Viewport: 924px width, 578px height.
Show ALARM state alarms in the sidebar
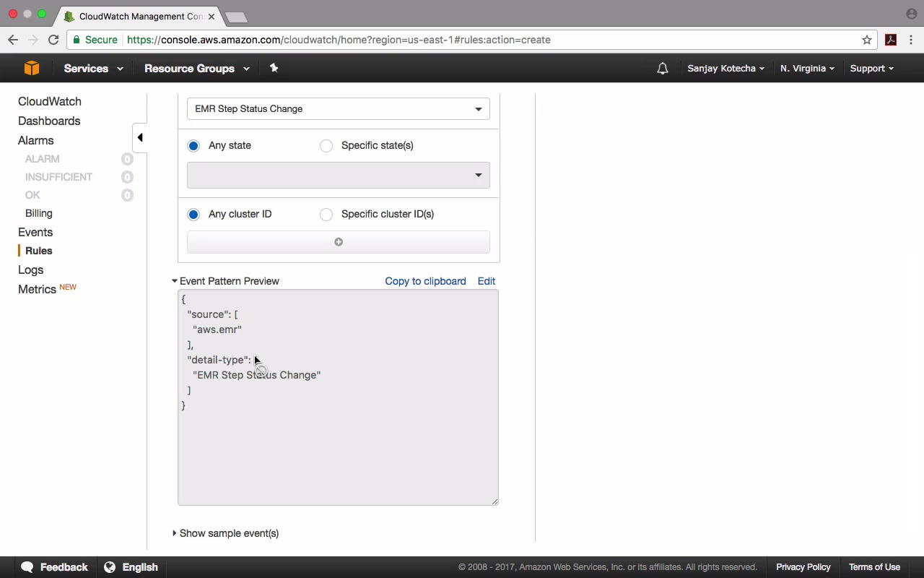click(43, 159)
